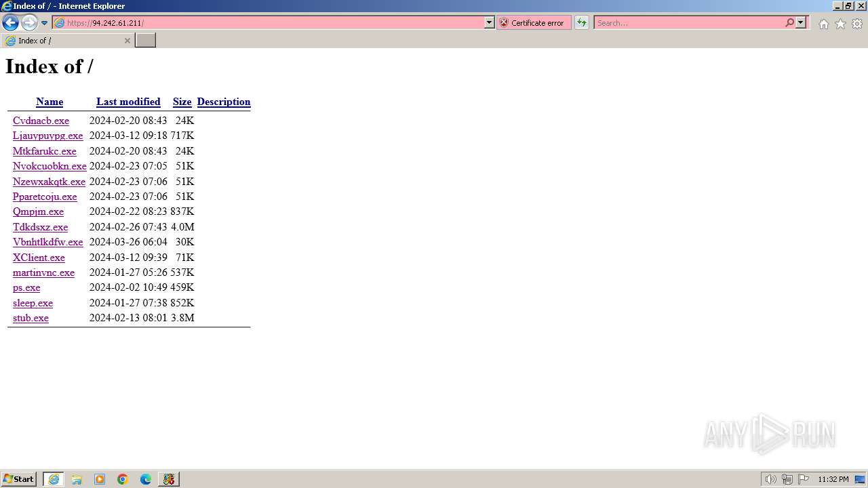Open Microsoft Edge from taskbar
This screenshot has width=868, height=488.
click(146, 479)
